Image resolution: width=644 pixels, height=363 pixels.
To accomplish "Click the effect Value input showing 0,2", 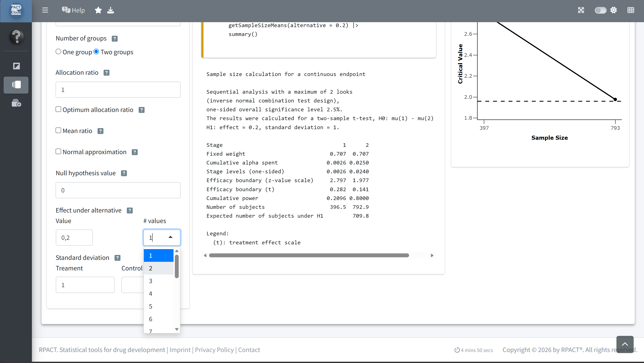I will [x=74, y=237].
